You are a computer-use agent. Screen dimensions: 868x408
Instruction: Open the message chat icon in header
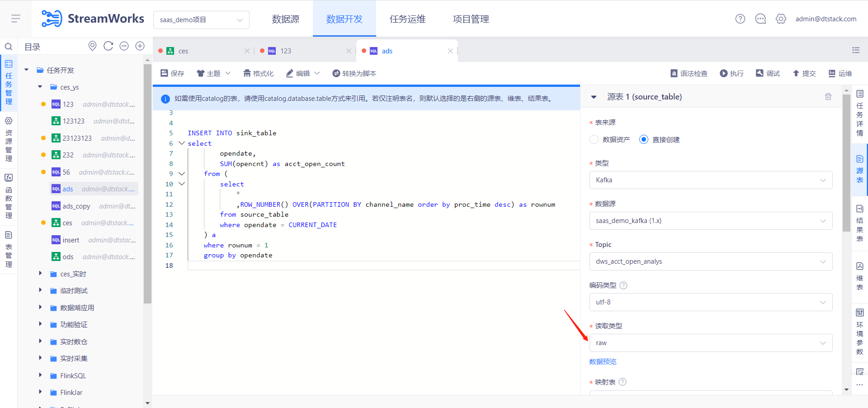[760, 19]
